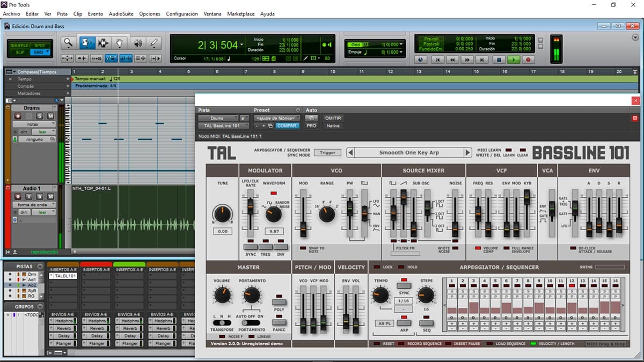Select the Zoomer magnifying glass tool
This screenshot has height=362, width=644.
pyautogui.click(x=68, y=43)
